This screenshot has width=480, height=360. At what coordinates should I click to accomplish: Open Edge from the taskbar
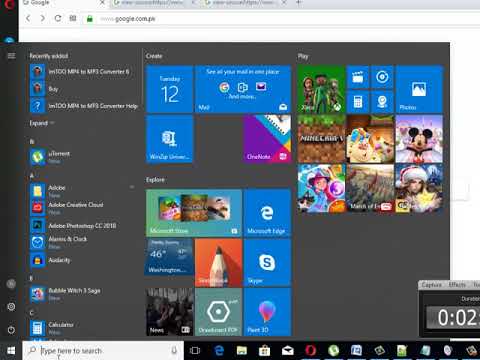tap(219, 351)
